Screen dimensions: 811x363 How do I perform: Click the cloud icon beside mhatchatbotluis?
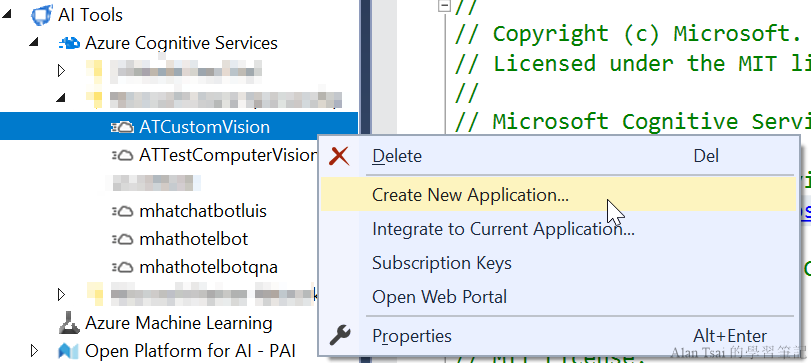(123, 211)
